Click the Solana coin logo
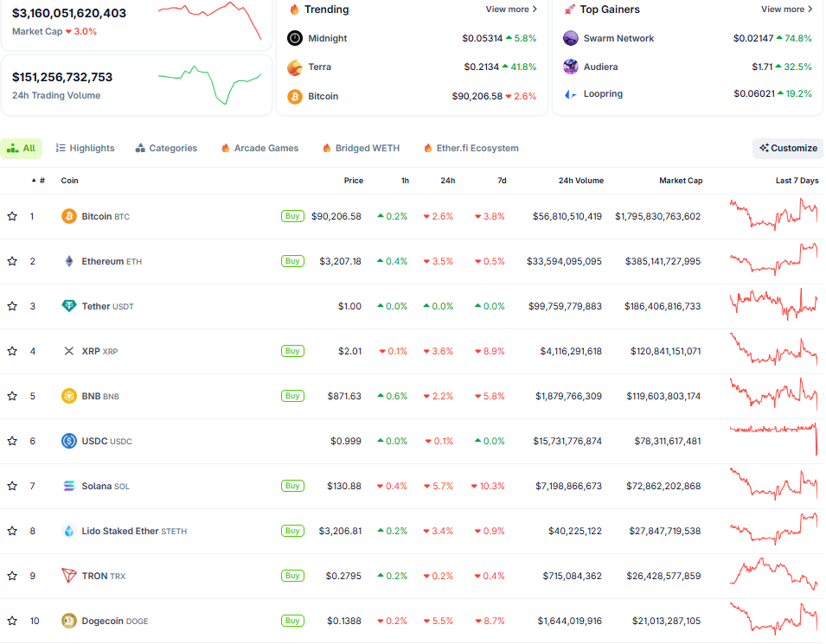826x644 pixels. point(68,486)
